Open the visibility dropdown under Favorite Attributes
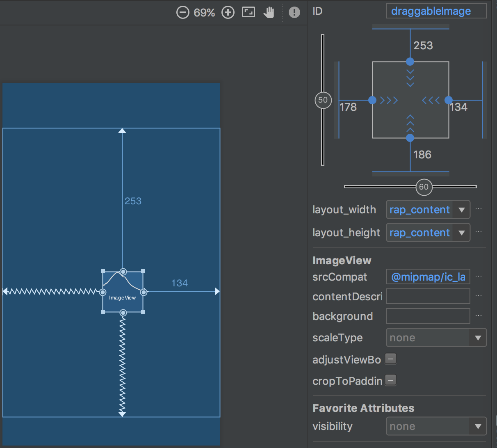497x448 pixels. coord(478,426)
